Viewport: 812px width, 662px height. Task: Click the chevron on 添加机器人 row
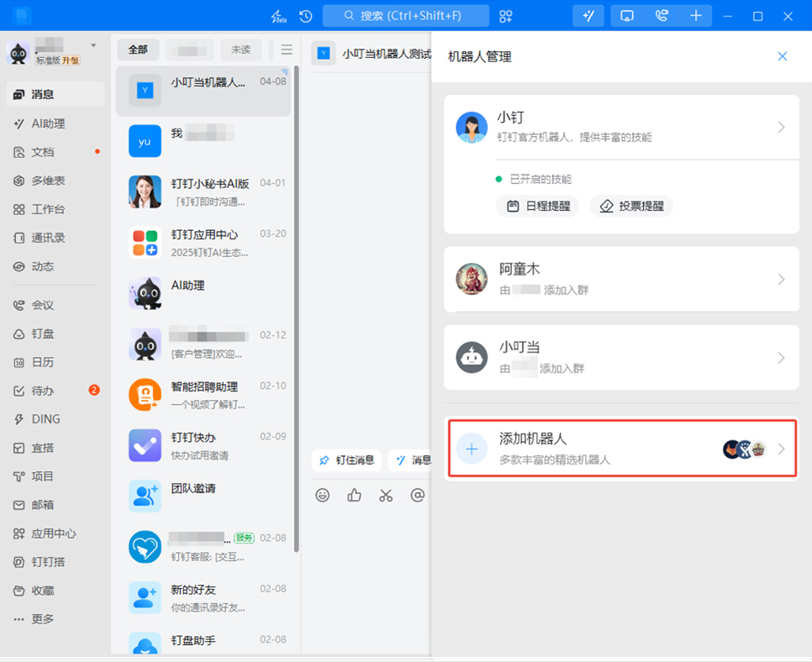click(782, 449)
